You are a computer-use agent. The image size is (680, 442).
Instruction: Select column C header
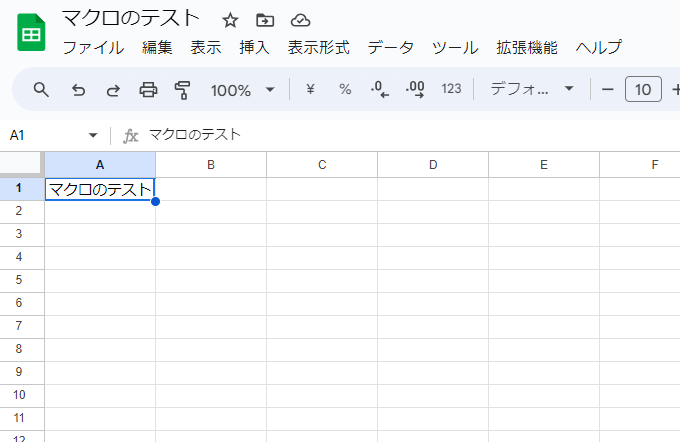click(x=322, y=164)
